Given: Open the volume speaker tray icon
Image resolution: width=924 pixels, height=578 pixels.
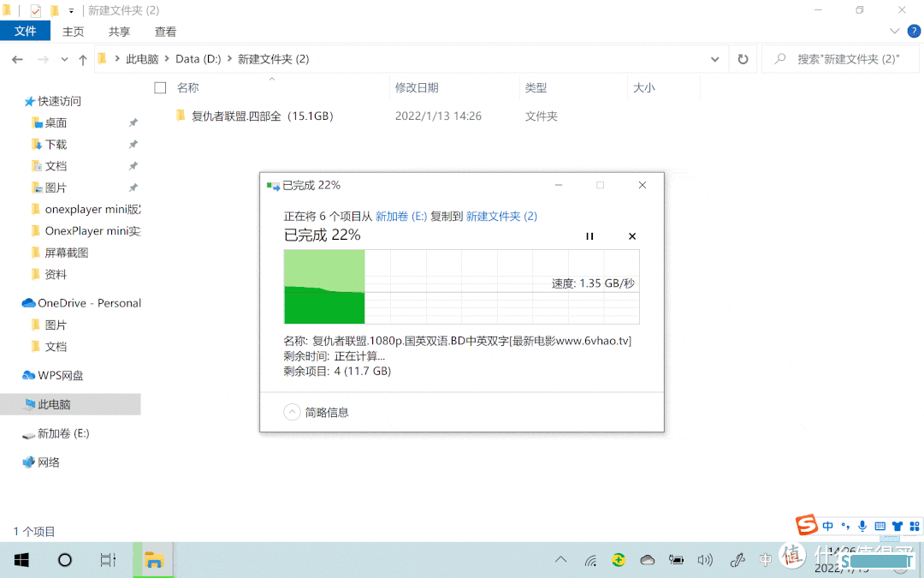Looking at the screenshot, I should click(705, 560).
